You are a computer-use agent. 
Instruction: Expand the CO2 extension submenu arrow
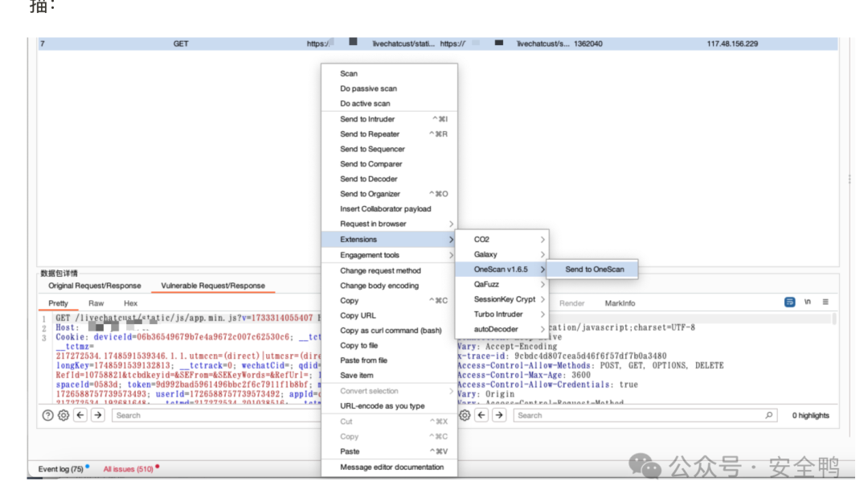tap(542, 240)
